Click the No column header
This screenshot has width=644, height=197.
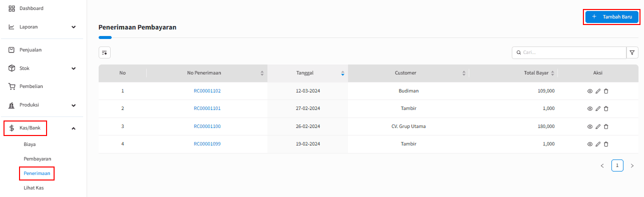[123, 73]
